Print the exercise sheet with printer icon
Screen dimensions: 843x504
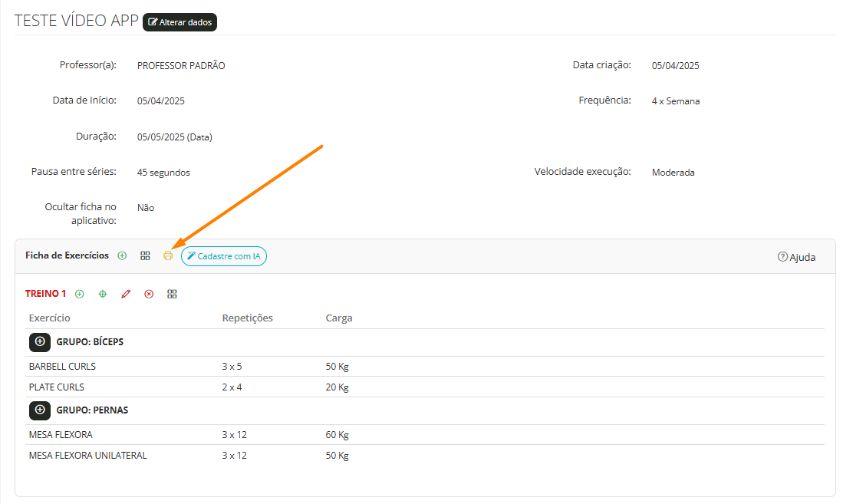(x=168, y=256)
